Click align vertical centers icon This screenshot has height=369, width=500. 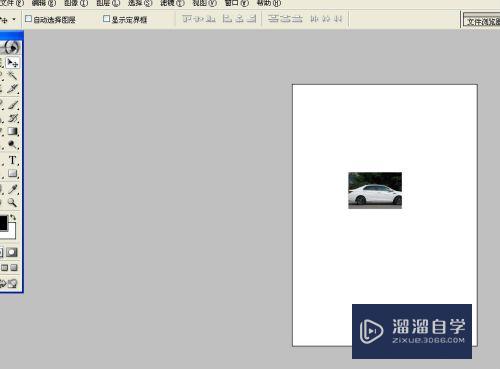(199, 19)
